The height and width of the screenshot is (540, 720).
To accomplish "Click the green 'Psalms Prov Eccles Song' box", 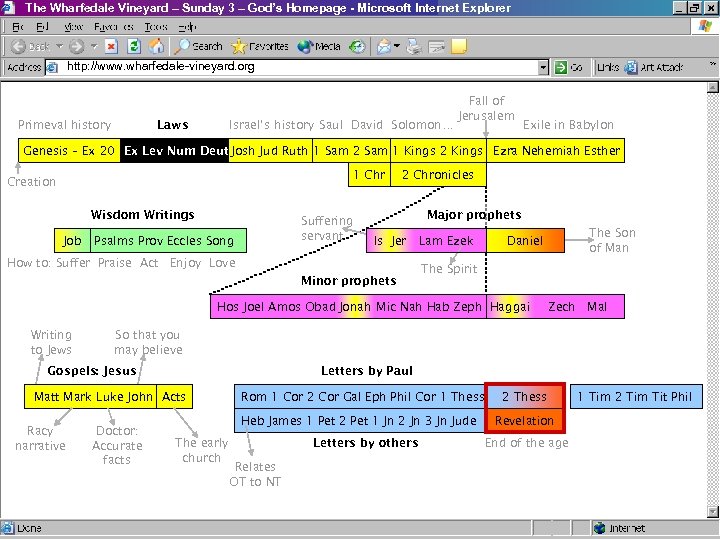I will [x=169, y=241].
